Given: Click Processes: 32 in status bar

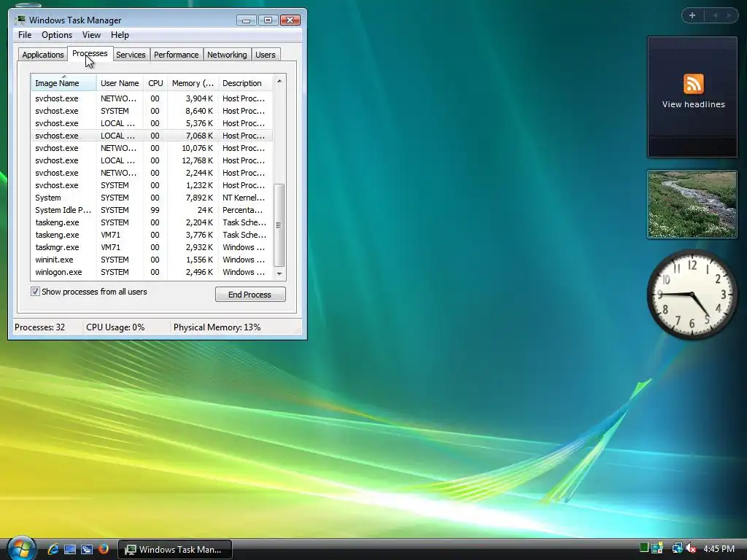Looking at the screenshot, I should 39,327.
